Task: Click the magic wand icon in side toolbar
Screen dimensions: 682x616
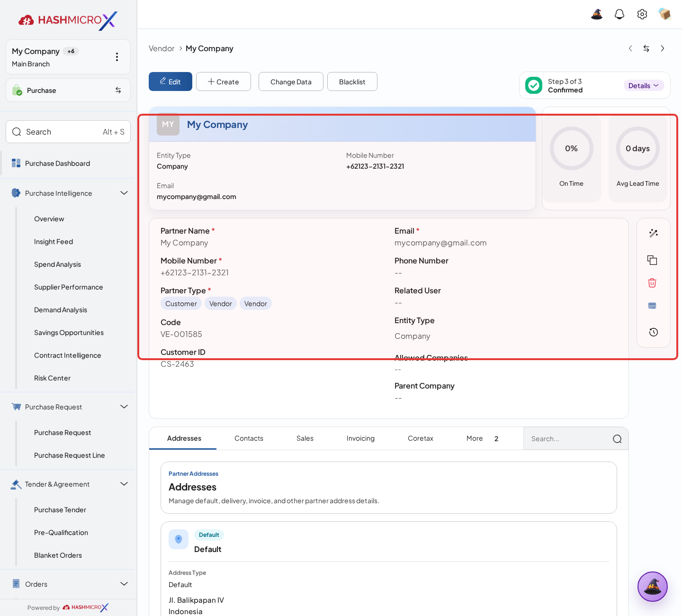Action: coord(654,233)
